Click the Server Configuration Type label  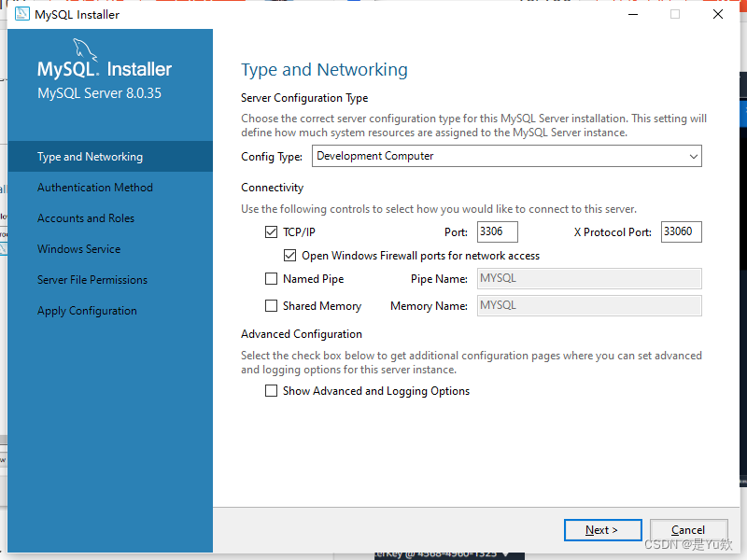pos(304,98)
